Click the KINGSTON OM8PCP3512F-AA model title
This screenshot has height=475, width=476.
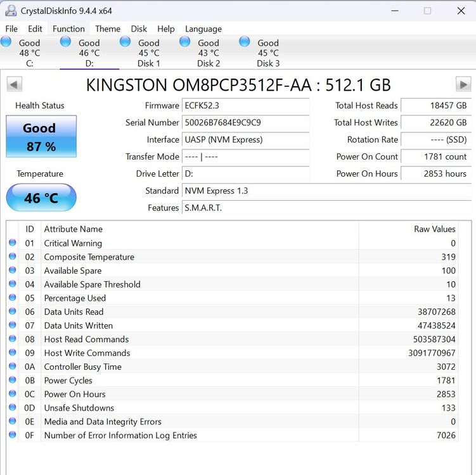click(x=238, y=85)
